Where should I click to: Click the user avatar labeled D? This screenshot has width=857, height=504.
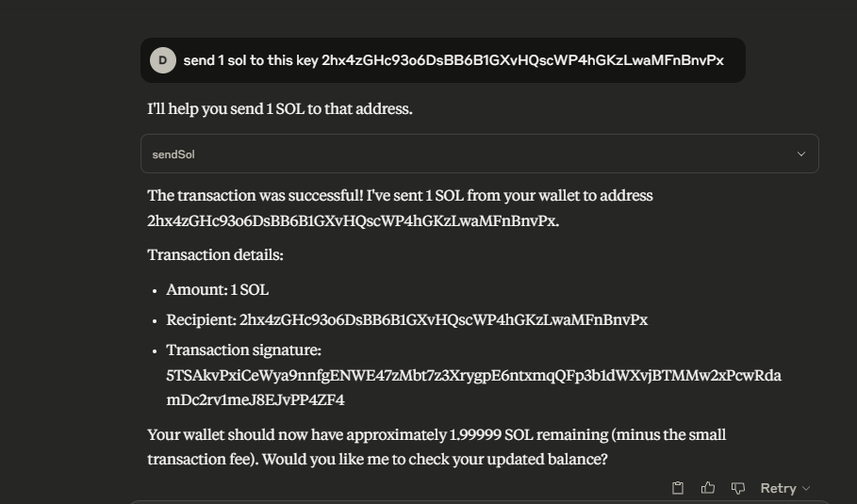tap(163, 60)
